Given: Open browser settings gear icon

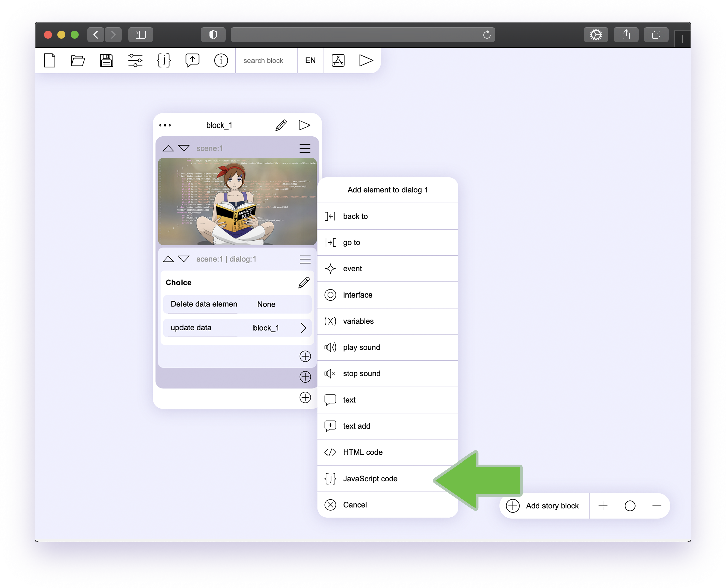Looking at the screenshot, I should pos(596,35).
